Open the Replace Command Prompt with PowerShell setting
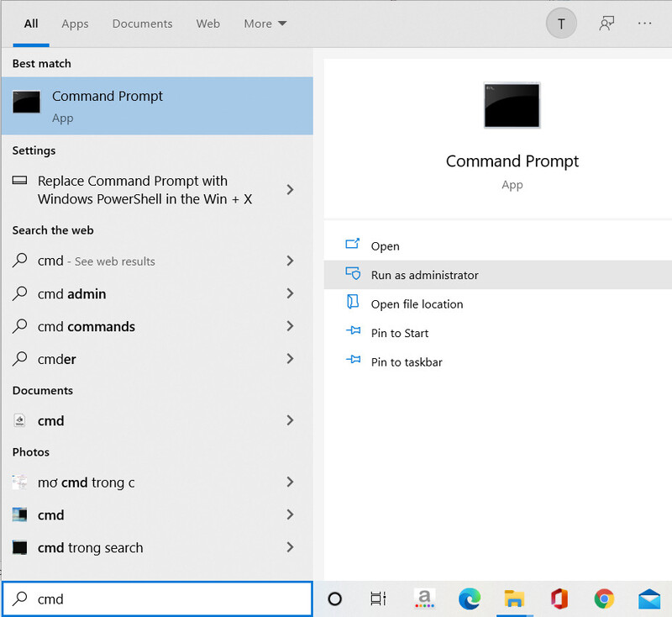The width and height of the screenshot is (672, 617). click(x=157, y=189)
